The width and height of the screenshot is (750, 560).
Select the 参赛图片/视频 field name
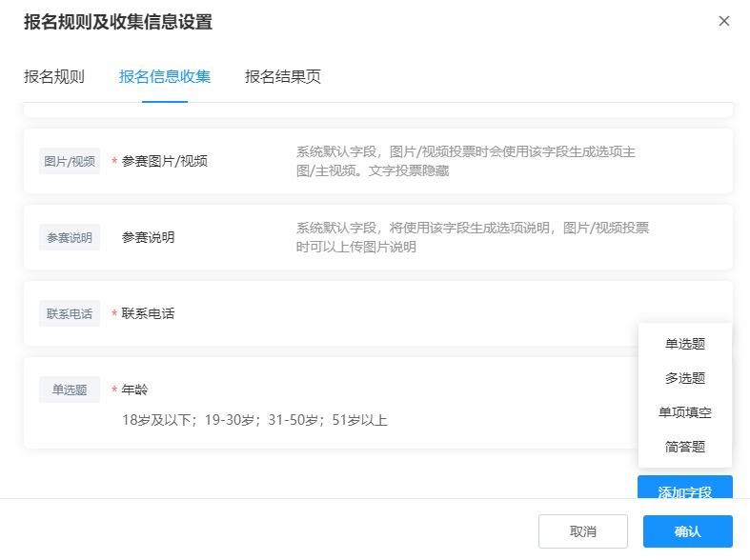point(164,161)
